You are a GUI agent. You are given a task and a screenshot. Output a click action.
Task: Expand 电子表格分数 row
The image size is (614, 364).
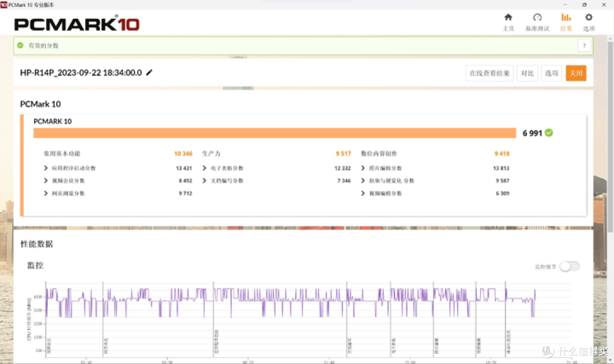point(205,168)
